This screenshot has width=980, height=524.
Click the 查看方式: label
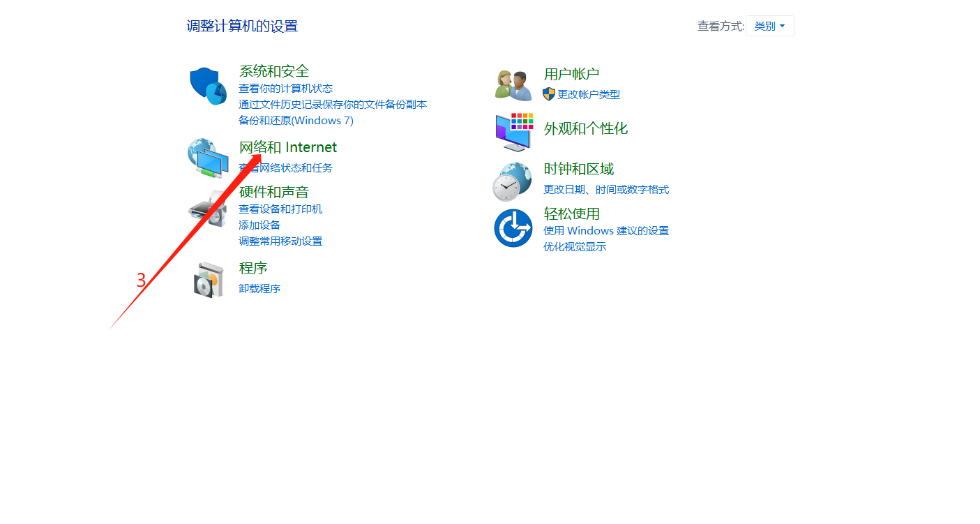(x=721, y=27)
